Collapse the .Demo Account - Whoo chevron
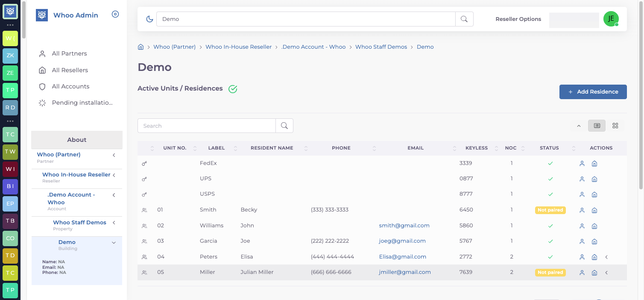 (114, 195)
